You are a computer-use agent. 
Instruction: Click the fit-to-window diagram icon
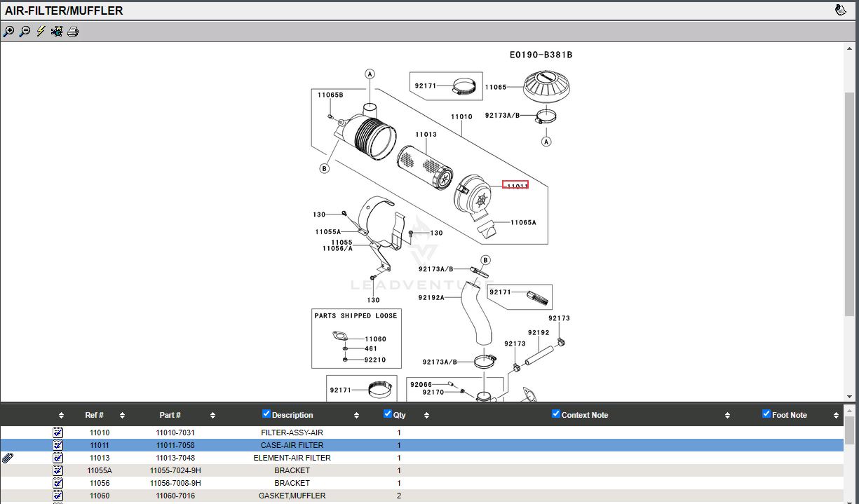(x=57, y=32)
